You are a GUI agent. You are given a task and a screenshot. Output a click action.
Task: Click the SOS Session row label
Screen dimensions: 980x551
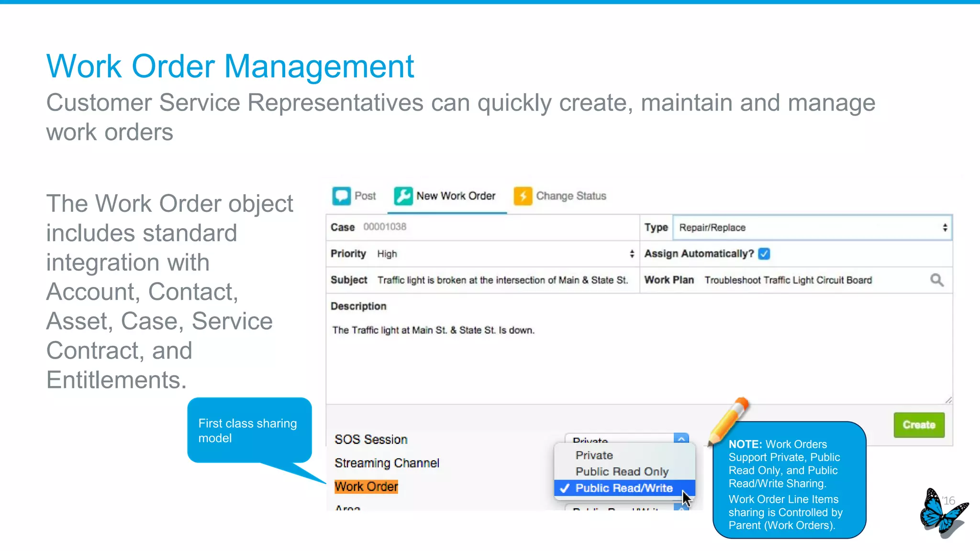click(371, 440)
